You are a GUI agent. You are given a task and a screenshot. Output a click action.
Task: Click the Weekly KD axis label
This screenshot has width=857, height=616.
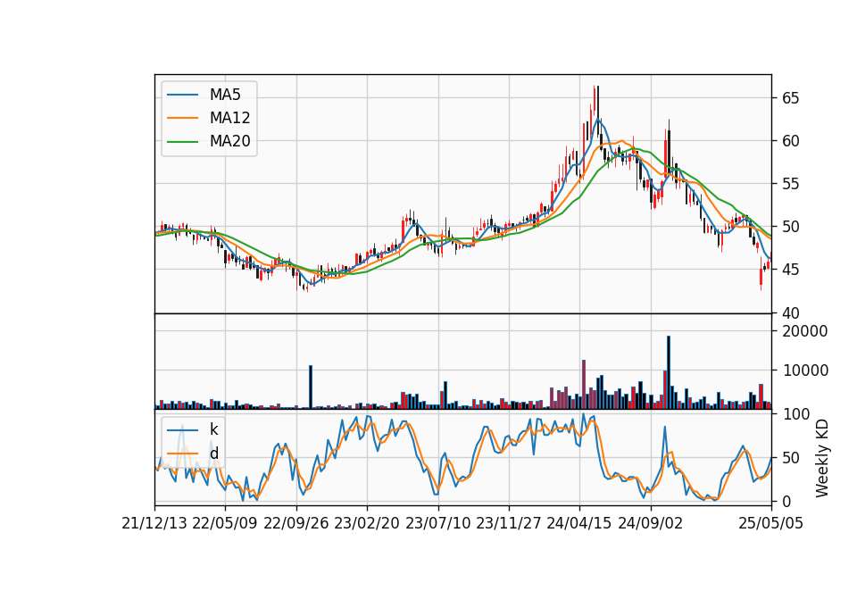pyautogui.click(x=822, y=458)
